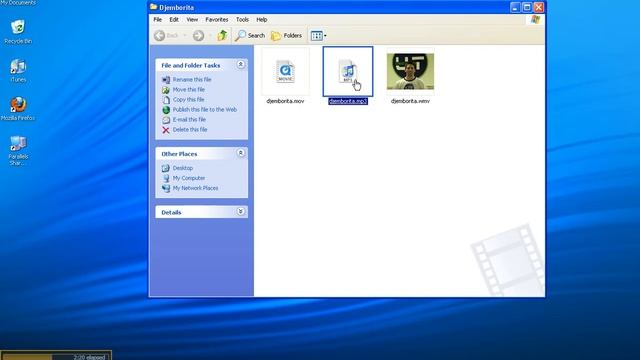This screenshot has height=360, width=640.
Task: Click Copy this file link
Action: (188, 100)
